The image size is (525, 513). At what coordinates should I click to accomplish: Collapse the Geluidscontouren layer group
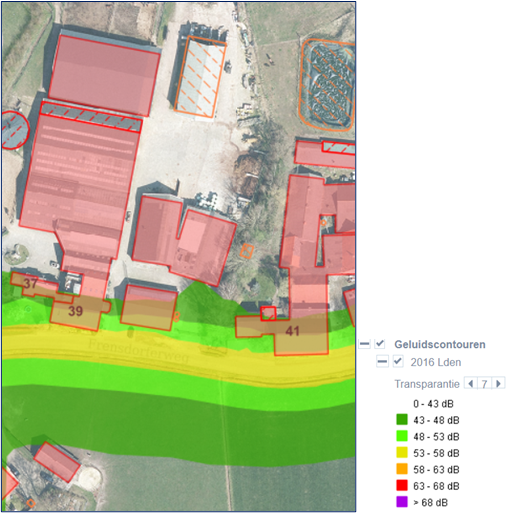pyautogui.click(x=364, y=344)
